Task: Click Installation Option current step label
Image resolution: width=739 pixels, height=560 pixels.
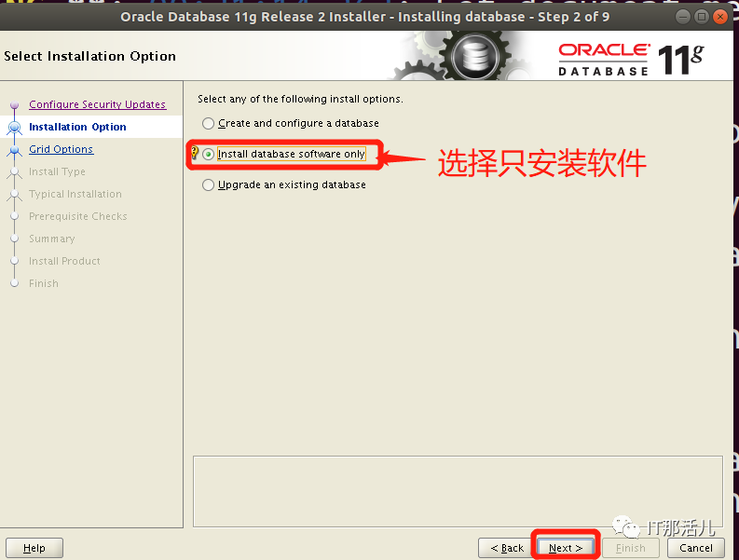Action: point(77,127)
